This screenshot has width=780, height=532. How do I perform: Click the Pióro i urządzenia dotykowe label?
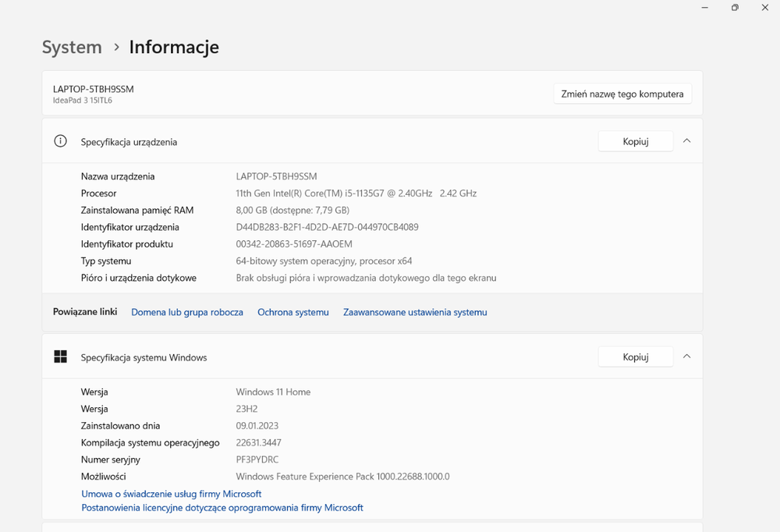(139, 278)
